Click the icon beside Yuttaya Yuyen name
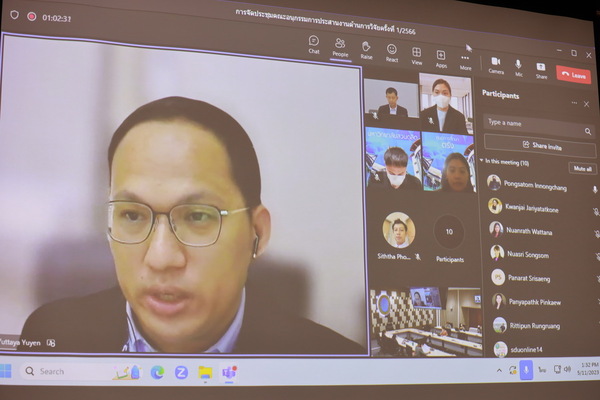The height and width of the screenshot is (400, 600). tap(51, 343)
